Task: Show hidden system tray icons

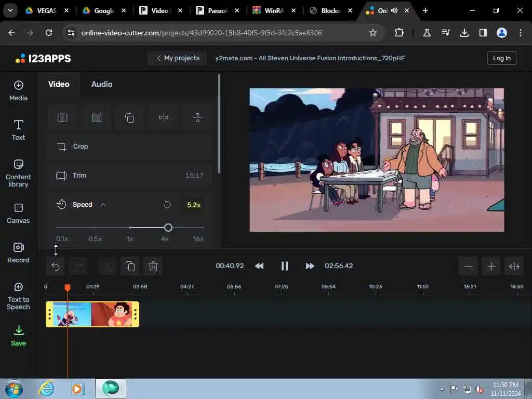Action: (442, 389)
